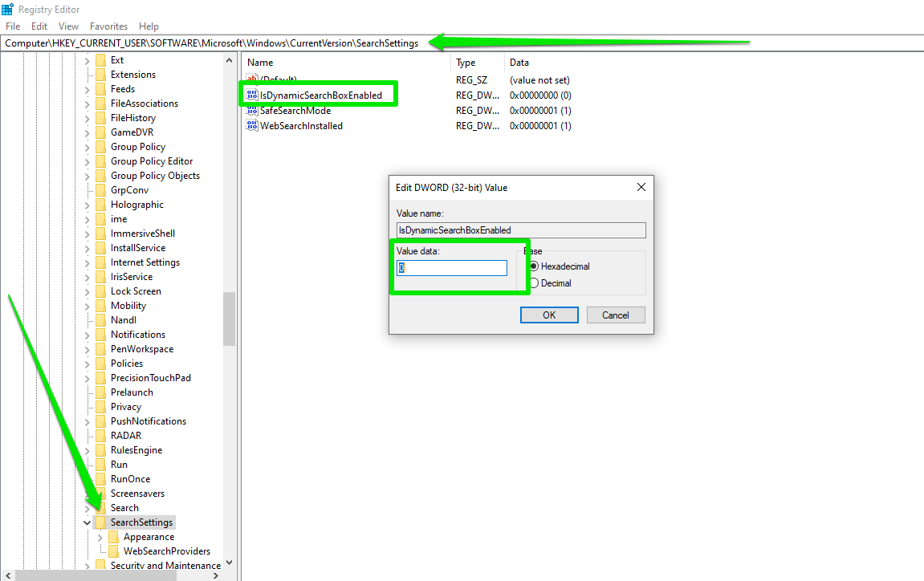Select the InstallService key

pos(138,248)
